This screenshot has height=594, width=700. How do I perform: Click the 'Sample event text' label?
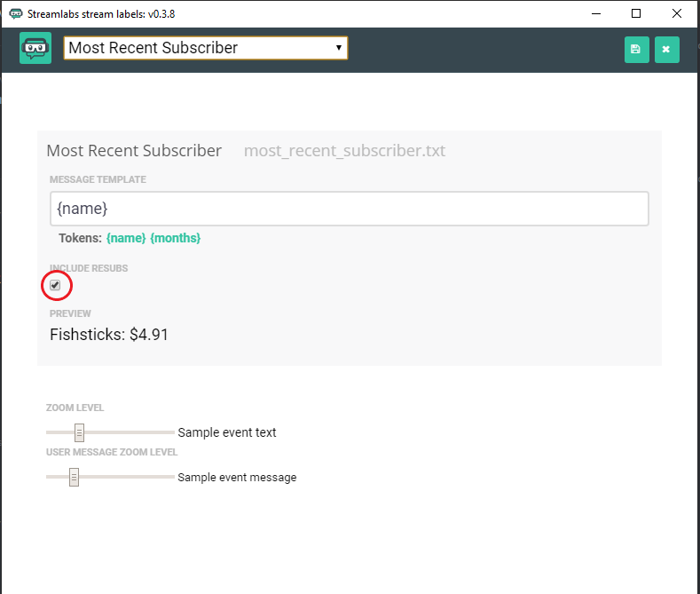(227, 432)
